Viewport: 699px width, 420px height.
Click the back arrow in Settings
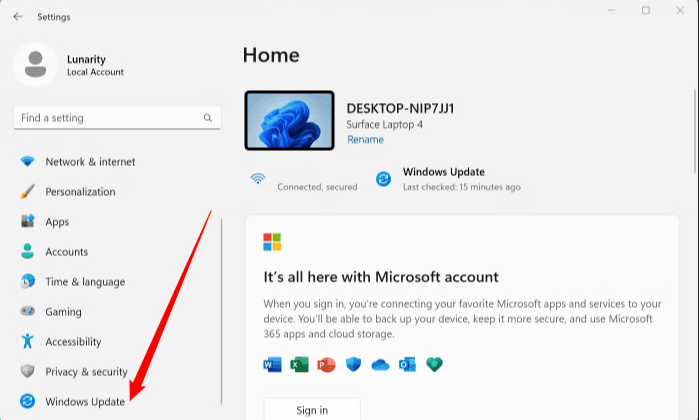(x=18, y=17)
